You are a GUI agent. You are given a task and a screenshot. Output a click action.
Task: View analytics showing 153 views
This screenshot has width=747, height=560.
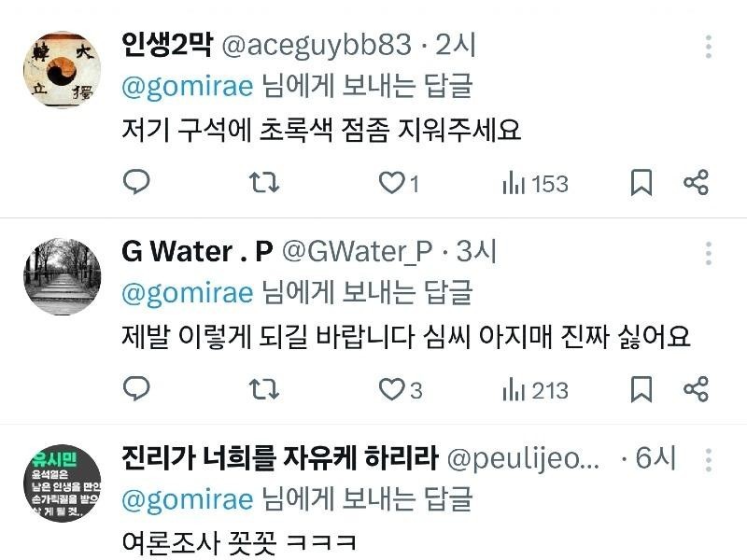(x=535, y=184)
